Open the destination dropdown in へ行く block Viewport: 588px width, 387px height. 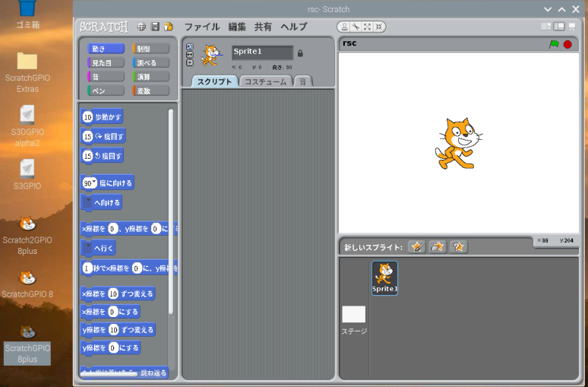point(87,247)
